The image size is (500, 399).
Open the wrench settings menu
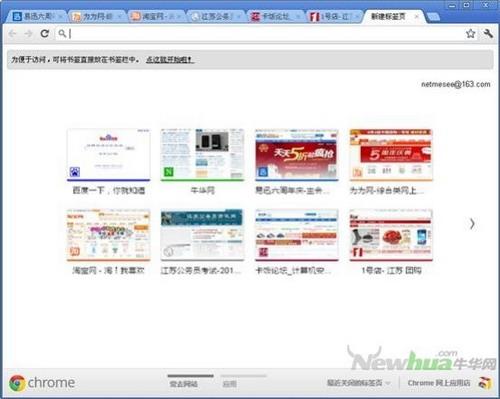pos(488,33)
